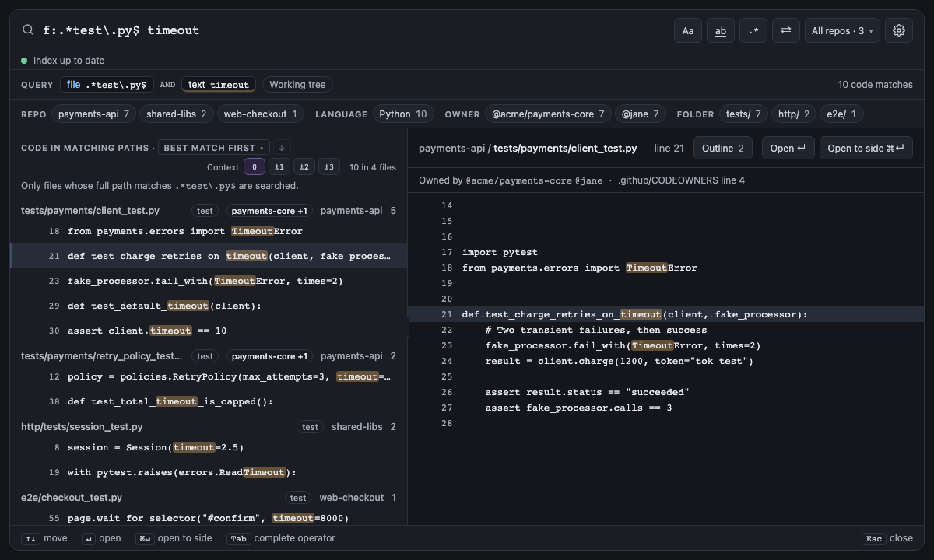Filter by Python language
The width and height of the screenshot is (934, 560).
(x=403, y=114)
